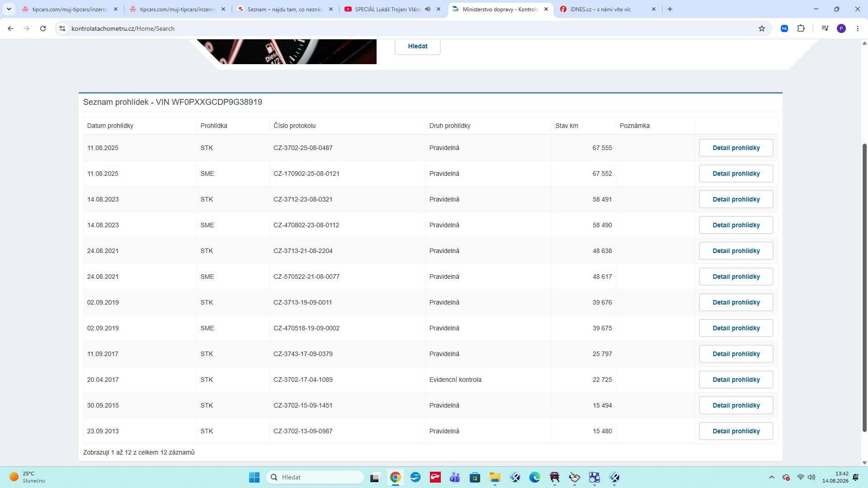Click the page vertical scrollbar
The width and height of the screenshot is (868, 488).
click(x=864, y=287)
